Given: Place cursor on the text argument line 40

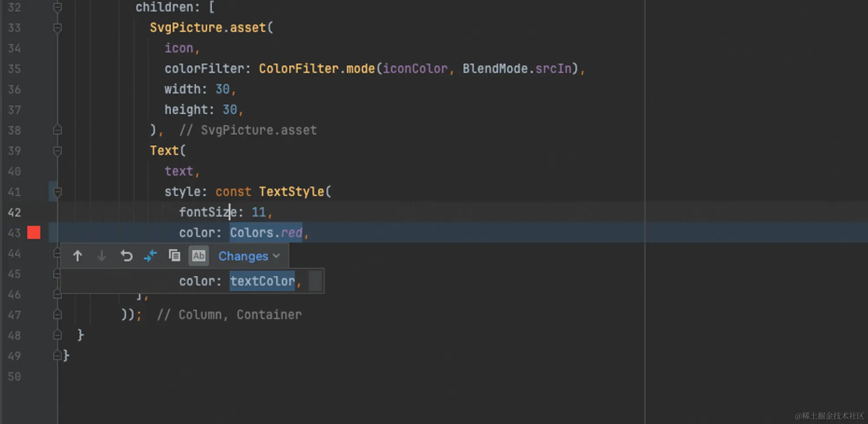Looking at the screenshot, I should point(178,171).
